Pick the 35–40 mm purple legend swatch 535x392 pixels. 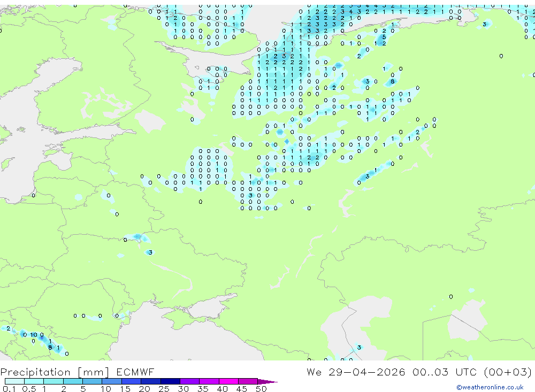209,381
